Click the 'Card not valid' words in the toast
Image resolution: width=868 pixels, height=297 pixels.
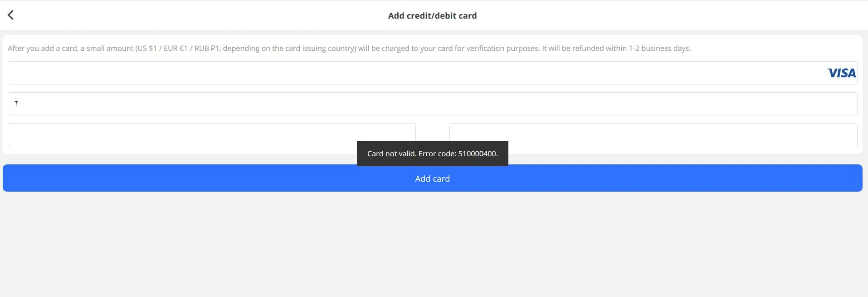pyautogui.click(x=391, y=153)
